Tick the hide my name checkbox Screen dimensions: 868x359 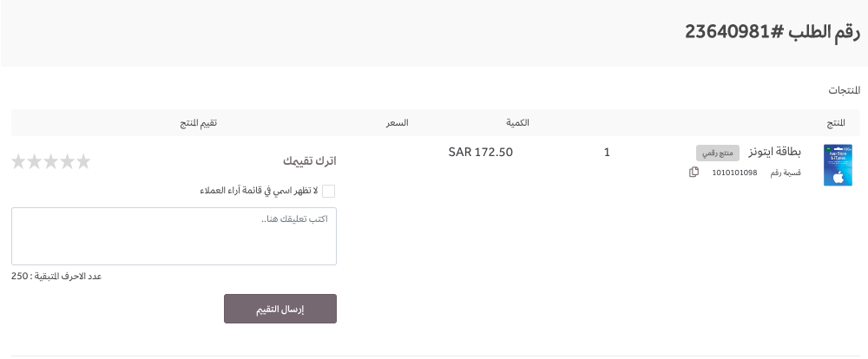point(329,191)
